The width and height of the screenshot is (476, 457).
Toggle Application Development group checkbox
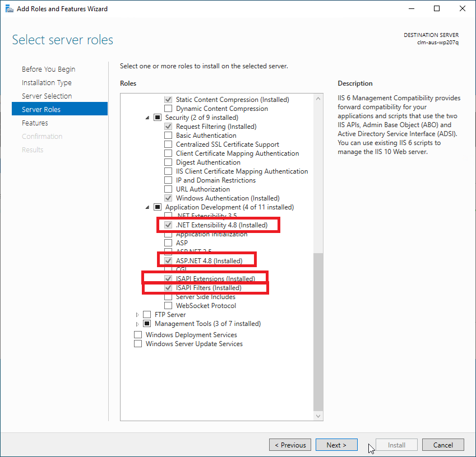point(158,207)
